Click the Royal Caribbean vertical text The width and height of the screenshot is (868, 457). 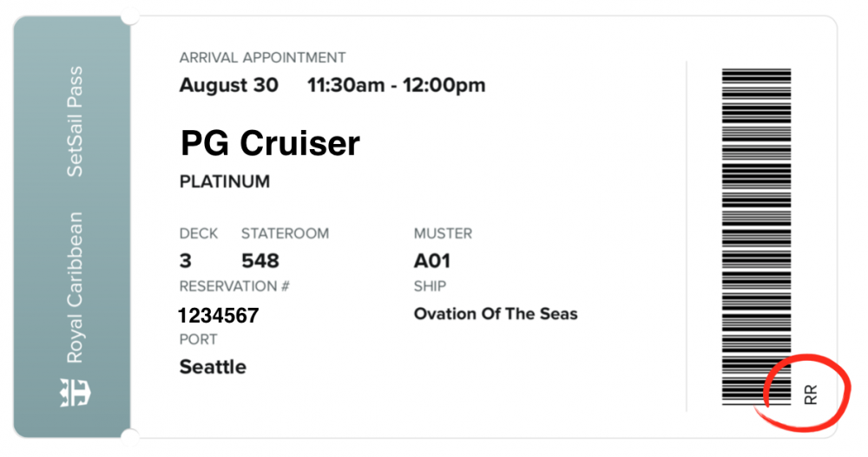click(75, 287)
